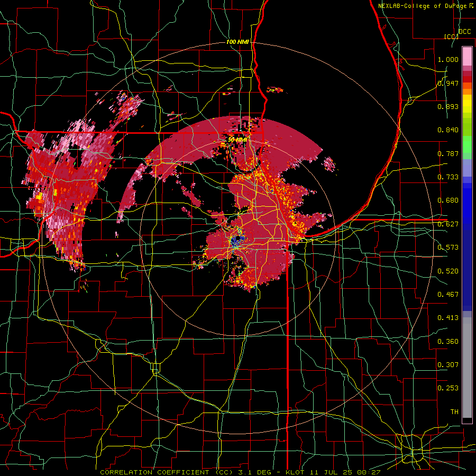The image size is (476, 476).
Task: Click the DCC label above the color scale
Action: tap(465, 32)
